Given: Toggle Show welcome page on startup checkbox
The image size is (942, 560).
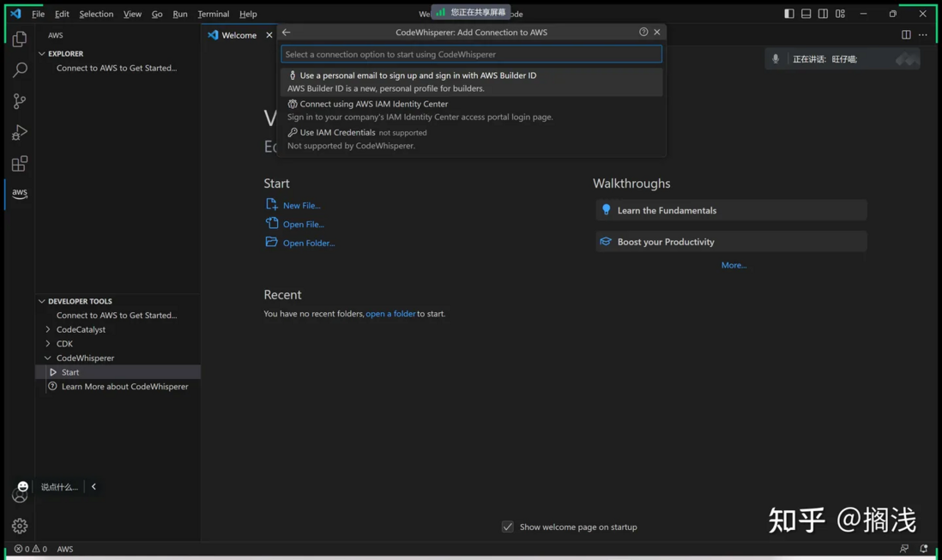Looking at the screenshot, I should click(508, 527).
